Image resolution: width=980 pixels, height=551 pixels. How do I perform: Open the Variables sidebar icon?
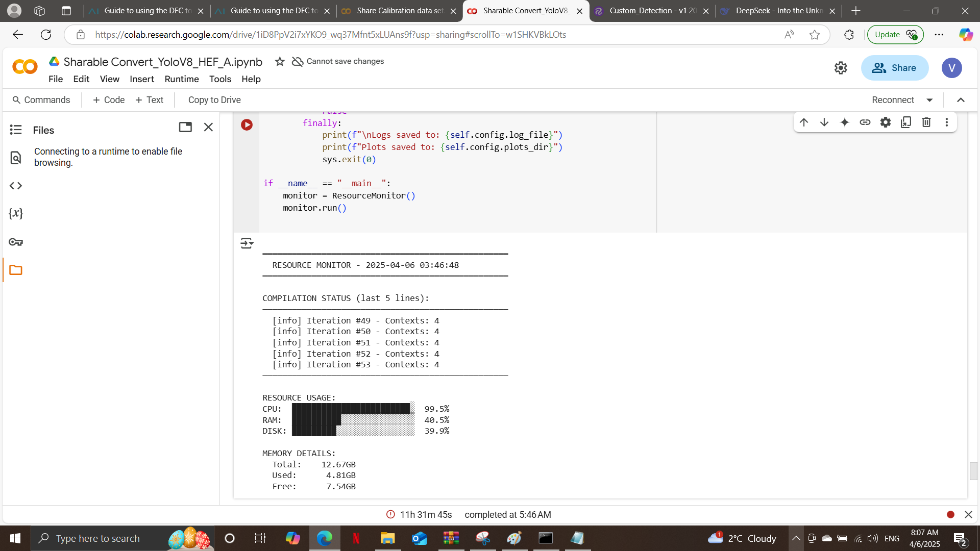coord(16,213)
